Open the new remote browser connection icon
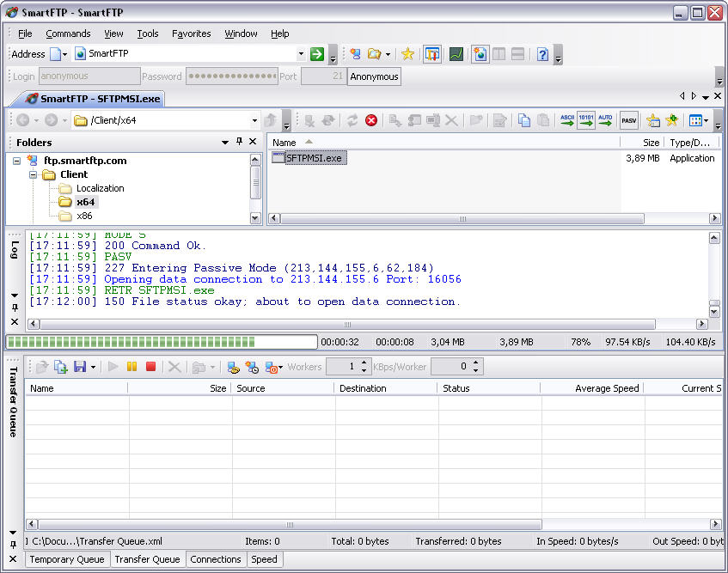Screen dimensions: 728x573 (x=355, y=54)
